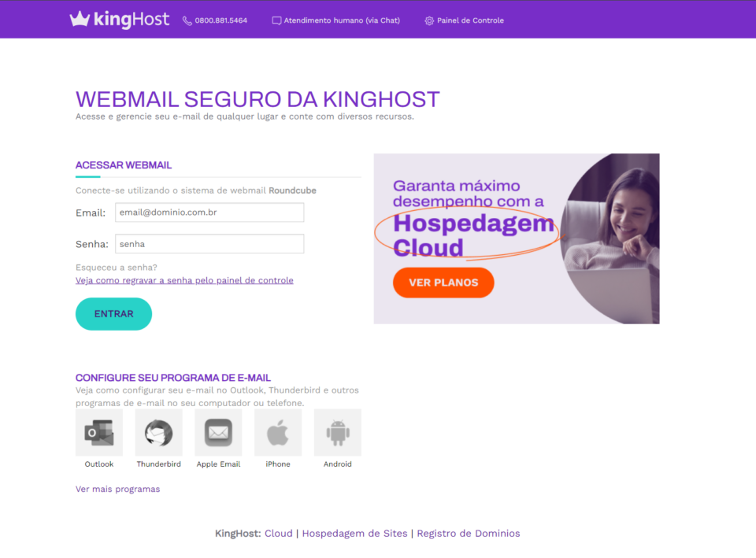Click the VER PLANOS button

[443, 283]
